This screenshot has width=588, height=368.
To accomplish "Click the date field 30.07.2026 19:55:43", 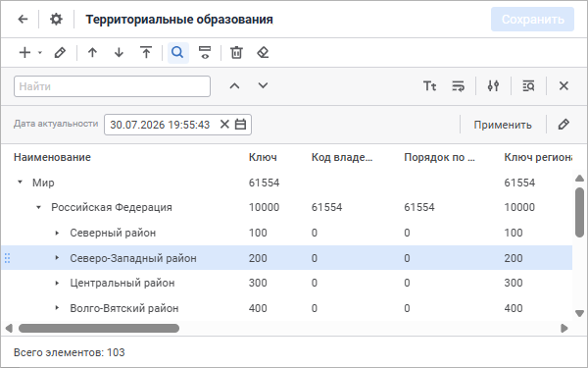I will click(x=160, y=125).
